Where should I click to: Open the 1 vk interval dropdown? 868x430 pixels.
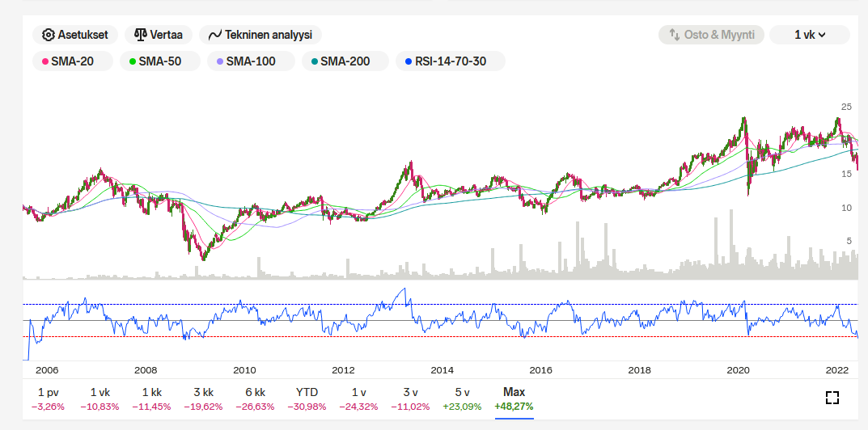[x=809, y=35]
